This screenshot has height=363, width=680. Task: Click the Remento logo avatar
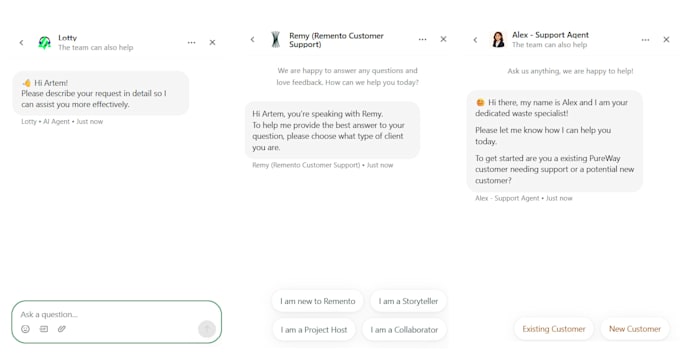click(275, 39)
